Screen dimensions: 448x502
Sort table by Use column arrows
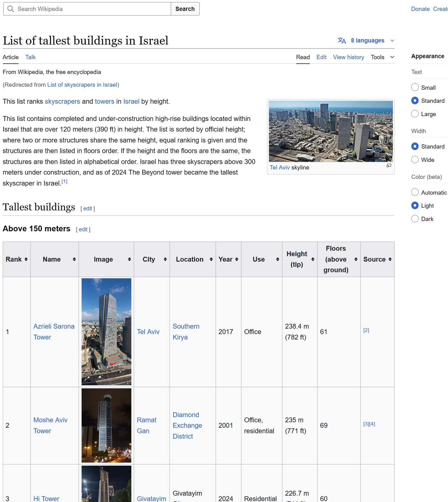(x=278, y=259)
